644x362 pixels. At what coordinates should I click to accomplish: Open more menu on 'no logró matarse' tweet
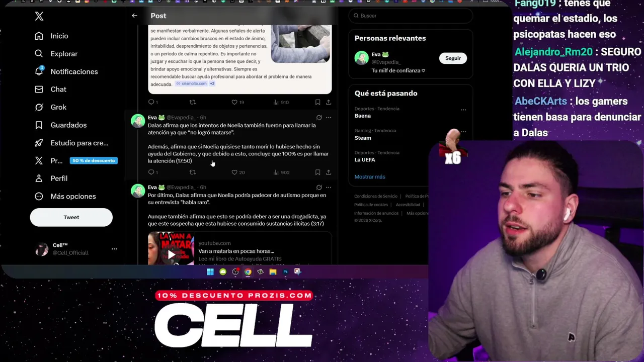pyautogui.click(x=329, y=118)
